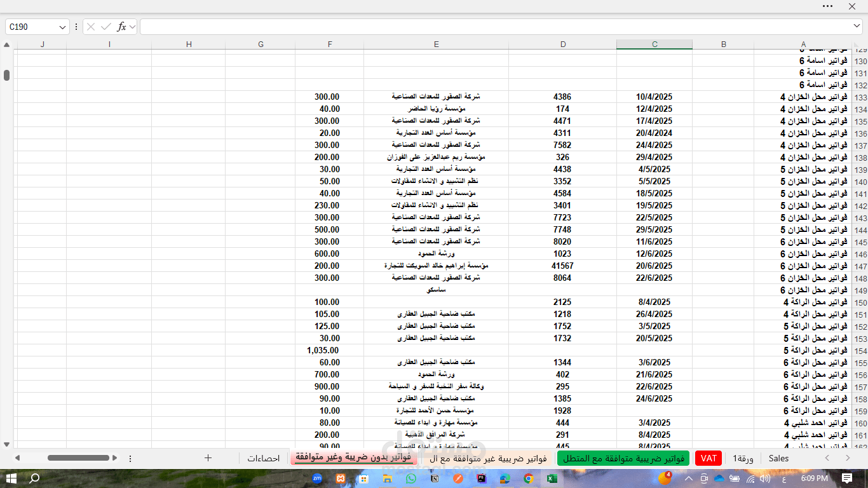Open Windows Search from the taskbar

coord(35,478)
